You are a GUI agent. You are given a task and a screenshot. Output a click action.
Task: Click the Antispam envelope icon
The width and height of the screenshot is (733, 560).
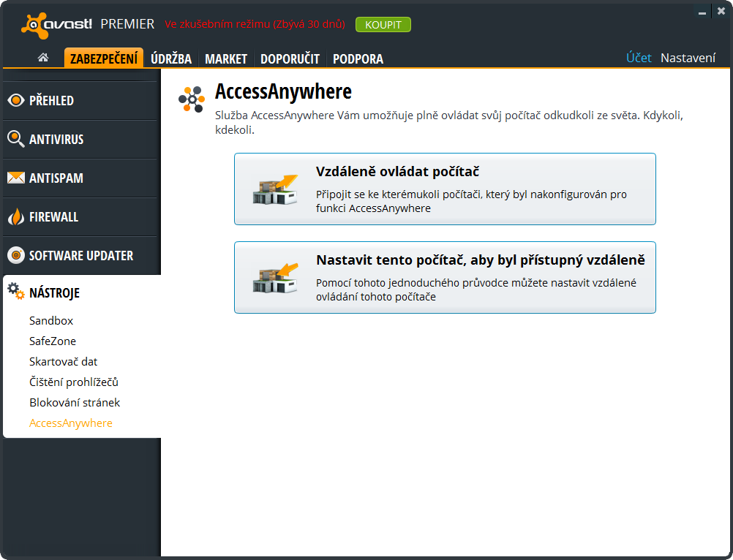pos(16,178)
